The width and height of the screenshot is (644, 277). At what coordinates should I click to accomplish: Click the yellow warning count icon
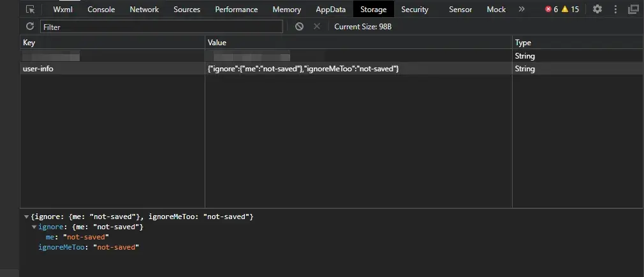(565, 10)
